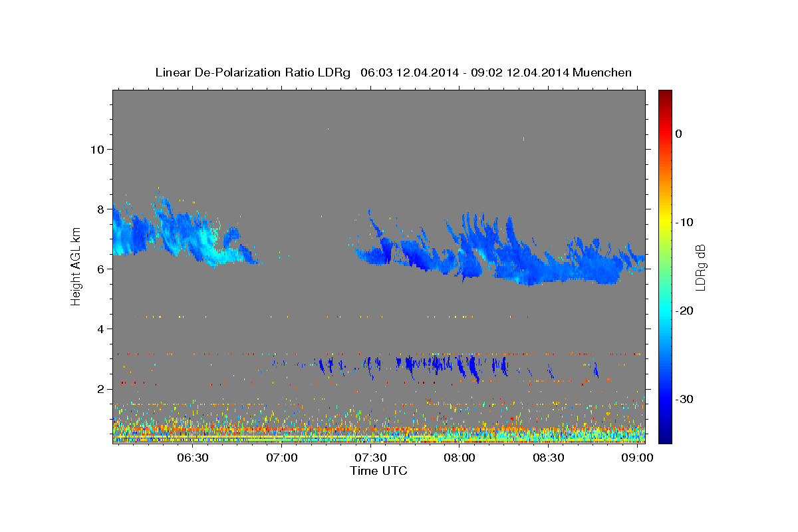Viewport: 798px width, 532px height.
Task: Click the date range "06:03 12.04.2014 - 09:02 12.04.2014"
Action: click(464, 72)
